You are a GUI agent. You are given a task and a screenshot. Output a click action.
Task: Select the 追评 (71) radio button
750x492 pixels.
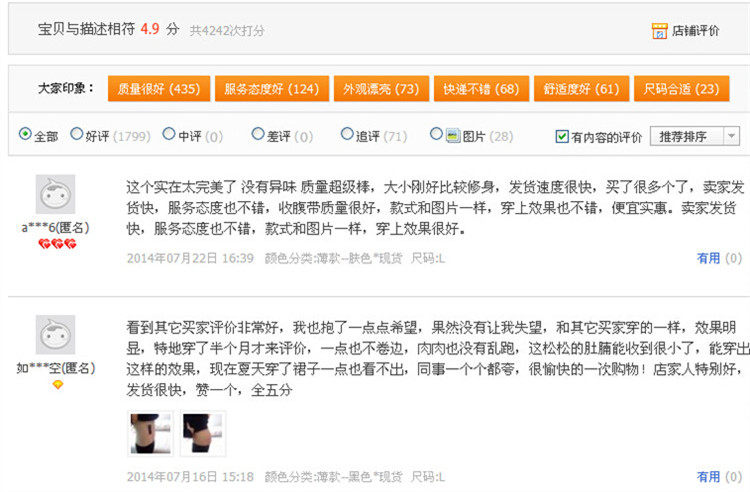pos(347,134)
